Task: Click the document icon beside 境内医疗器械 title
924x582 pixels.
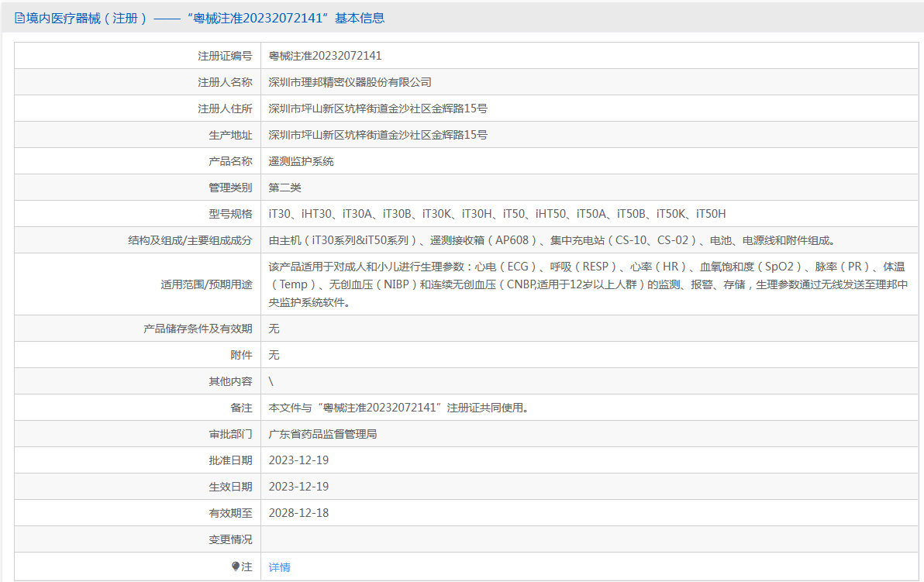Action: (x=19, y=19)
